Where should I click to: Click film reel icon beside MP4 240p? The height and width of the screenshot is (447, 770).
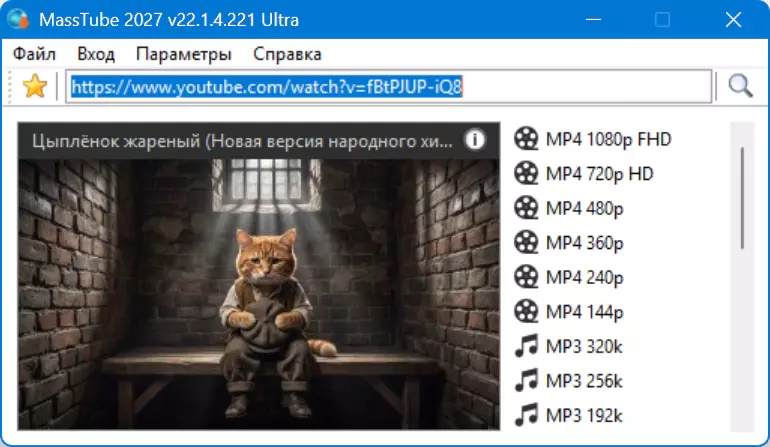(x=526, y=277)
